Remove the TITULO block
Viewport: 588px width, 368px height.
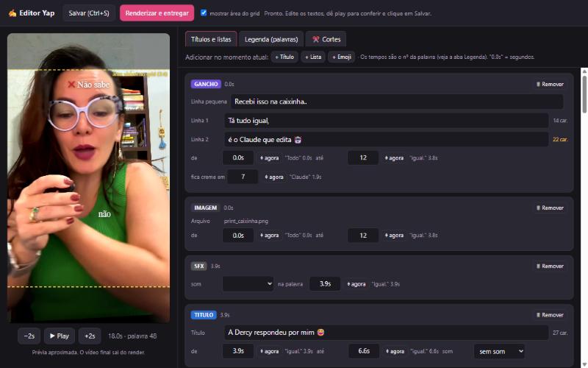550,315
